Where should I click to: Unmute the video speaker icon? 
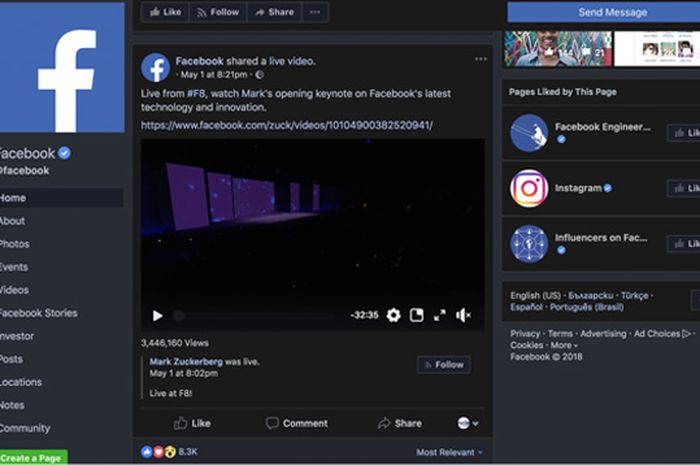(463, 316)
